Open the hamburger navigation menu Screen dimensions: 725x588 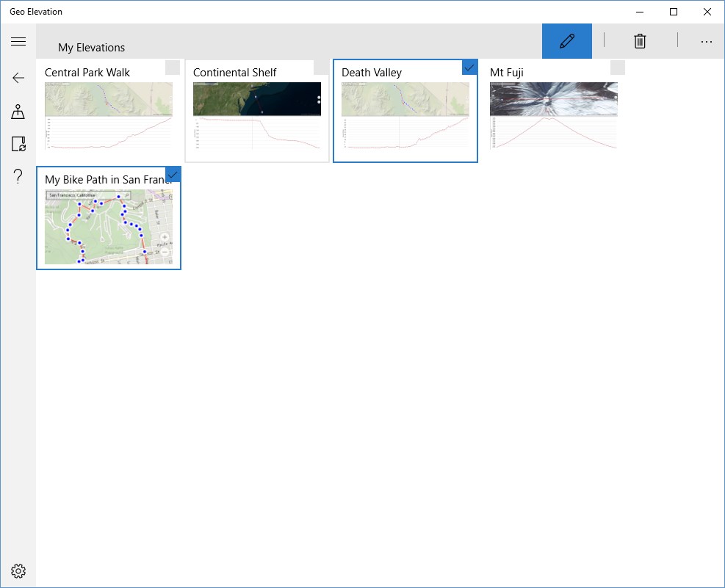[18, 41]
